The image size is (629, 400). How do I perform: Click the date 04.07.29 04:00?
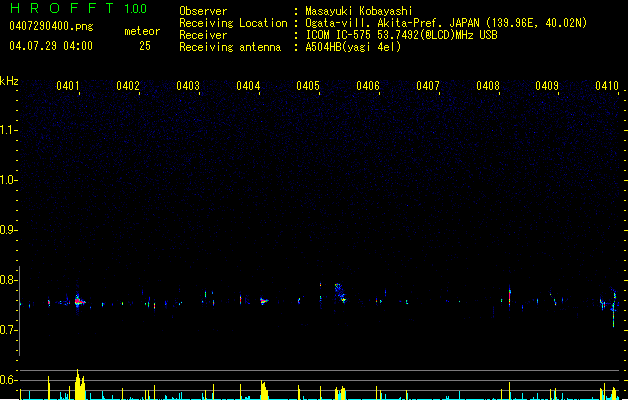pyautogui.click(x=51, y=46)
